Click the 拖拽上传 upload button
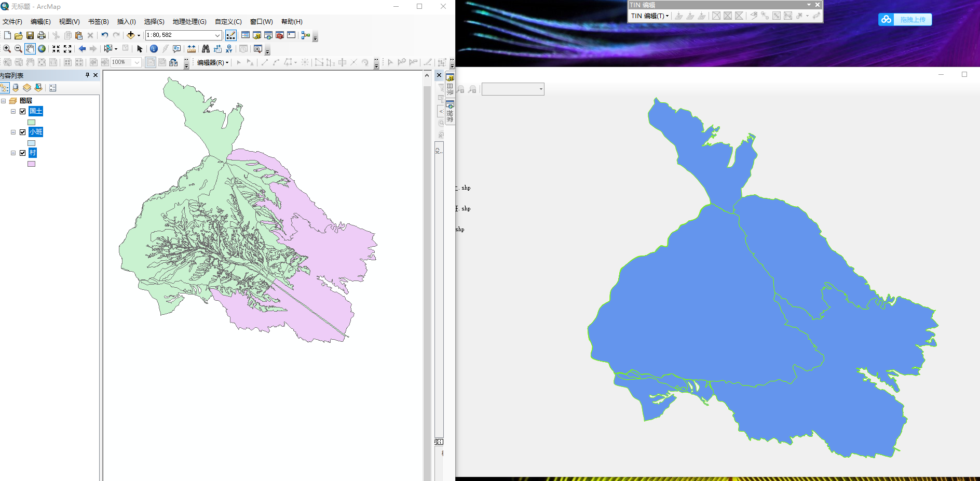The image size is (980, 481). tap(905, 20)
